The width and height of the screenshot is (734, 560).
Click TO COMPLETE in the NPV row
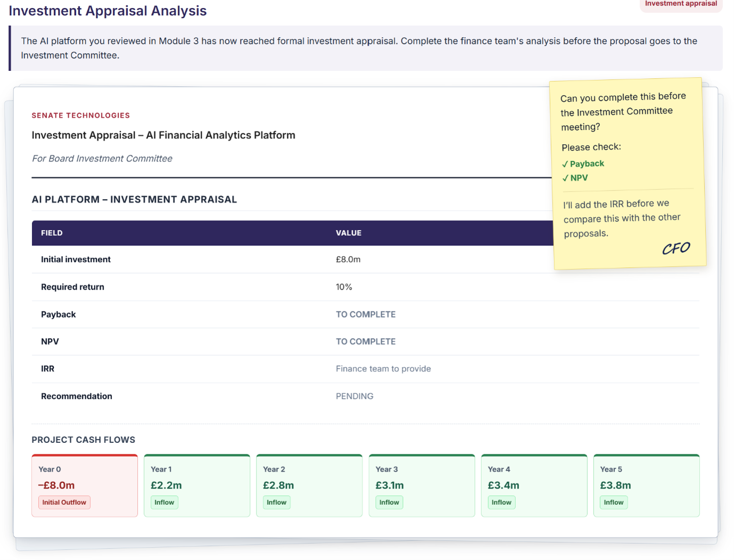(366, 342)
